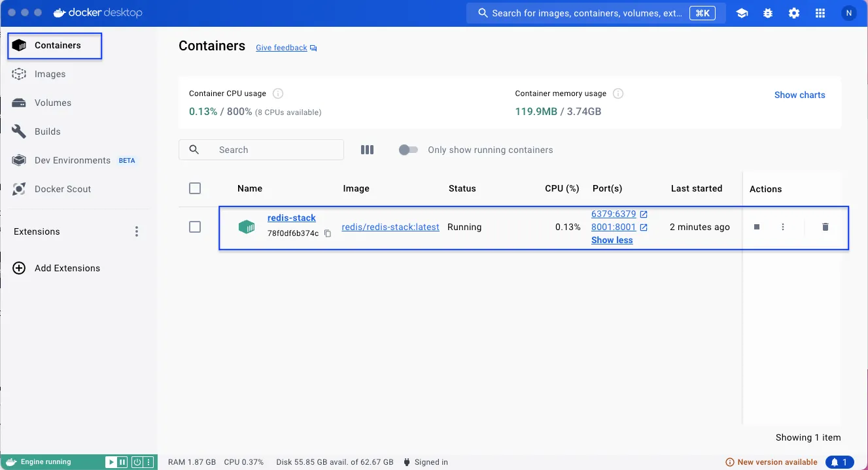Open the Learning center graduation cap icon
Viewport: 868px width, 470px height.
click(x=742, y=13)
